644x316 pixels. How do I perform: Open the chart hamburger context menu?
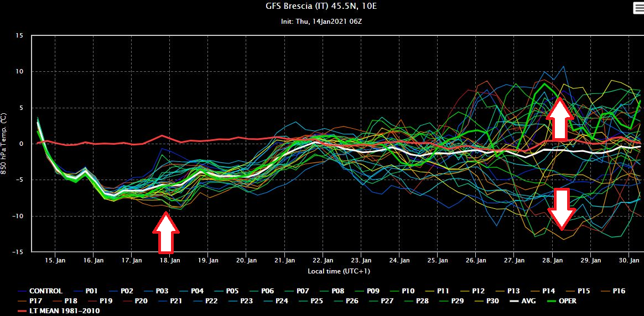click(638, 7)
